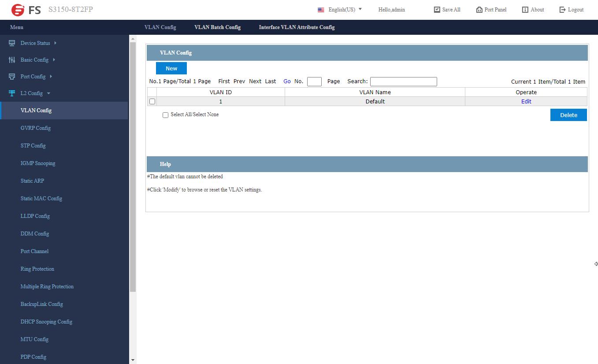Click the Device Status monitor icon
Image resolution: width=598 pixels, height=364 pixels.
click(x=12, y=43)
